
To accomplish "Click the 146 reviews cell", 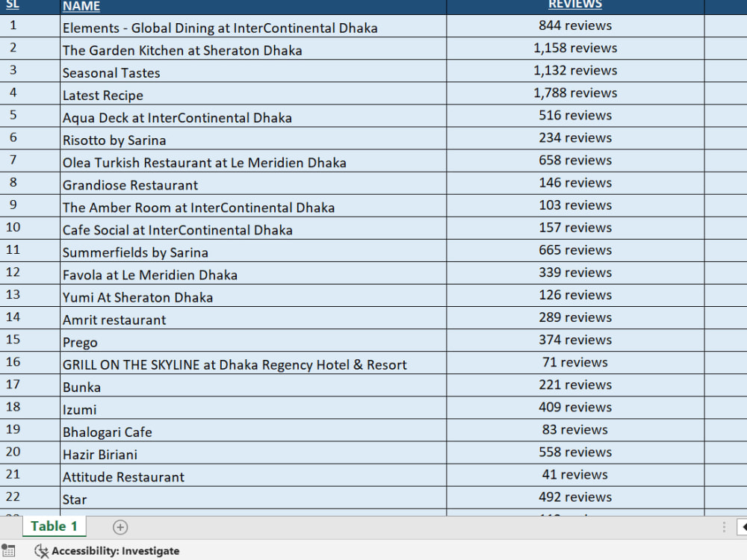I will click(x=575, y=184).
